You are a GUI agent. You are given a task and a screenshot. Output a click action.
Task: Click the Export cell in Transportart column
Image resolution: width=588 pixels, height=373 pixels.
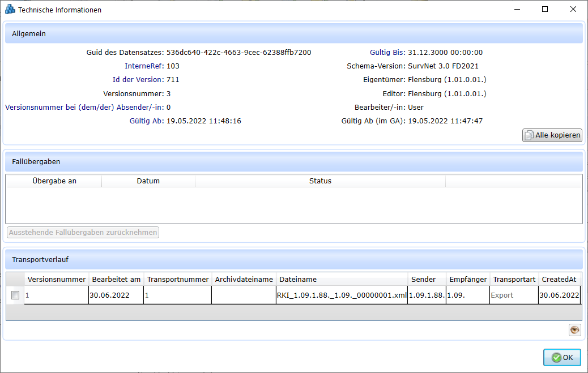point(502,295)
